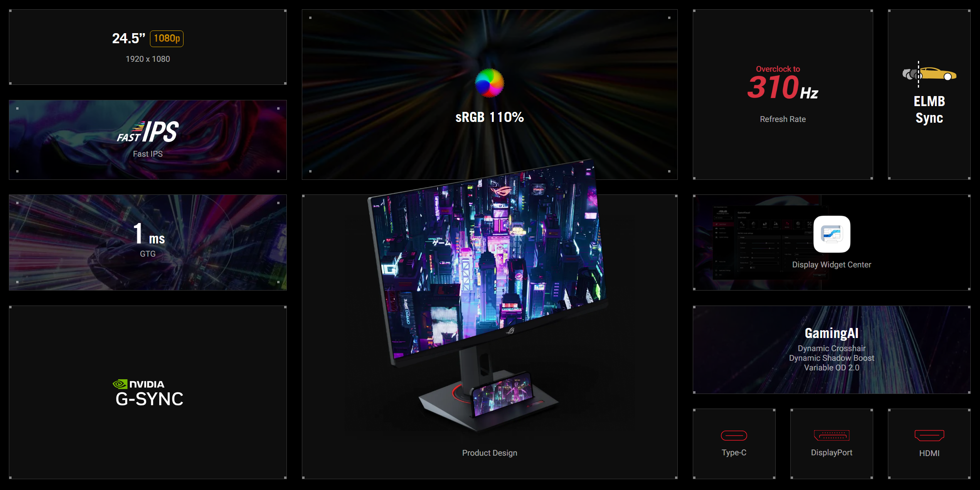Click the "GamingAI" heading
This screenshot has height=490, width=980.
click(x=832, y=333)
